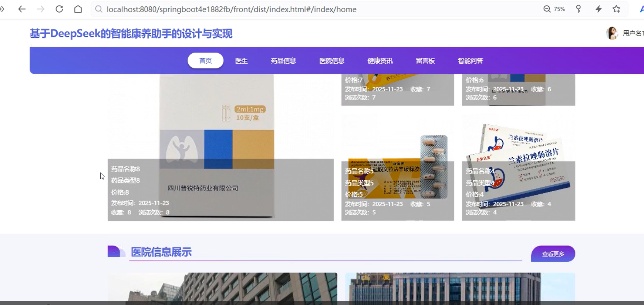Click the magnifier icon in the address bar
The image size is (644, 305).
point(98,9)
